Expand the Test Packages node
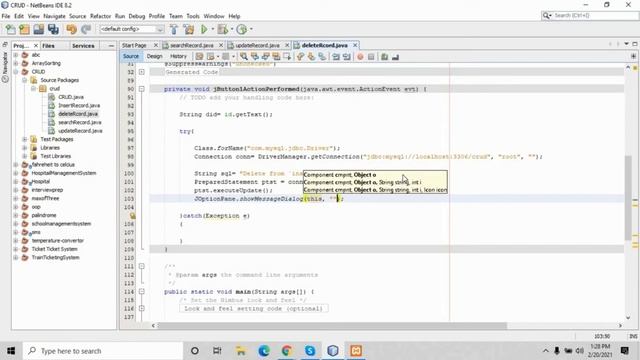This screenshot has height=360, width=640. 24,139
